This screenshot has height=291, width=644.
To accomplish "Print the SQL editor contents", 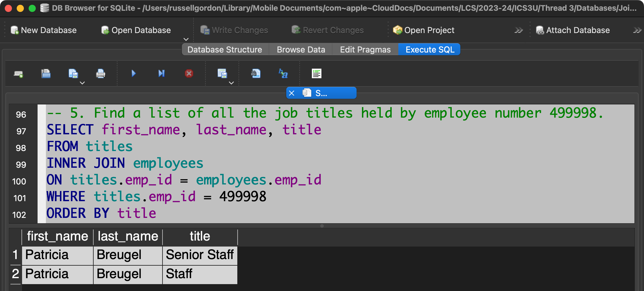I will 100,73.
